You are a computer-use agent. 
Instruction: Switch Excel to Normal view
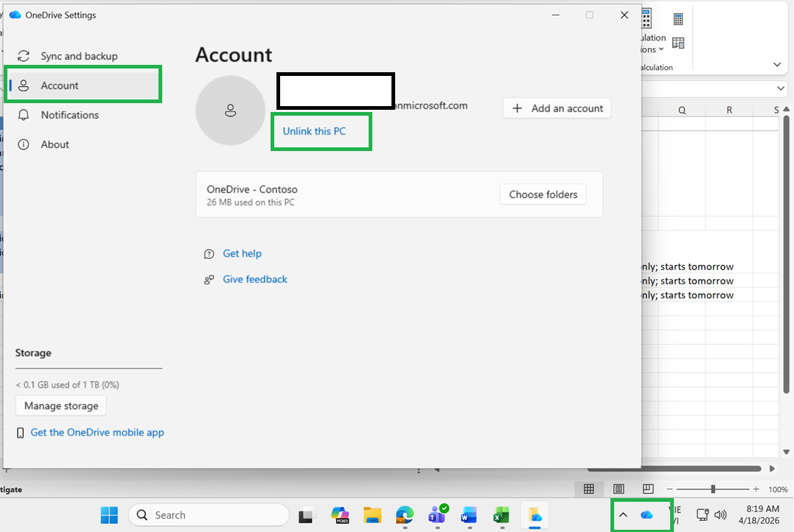589,489
